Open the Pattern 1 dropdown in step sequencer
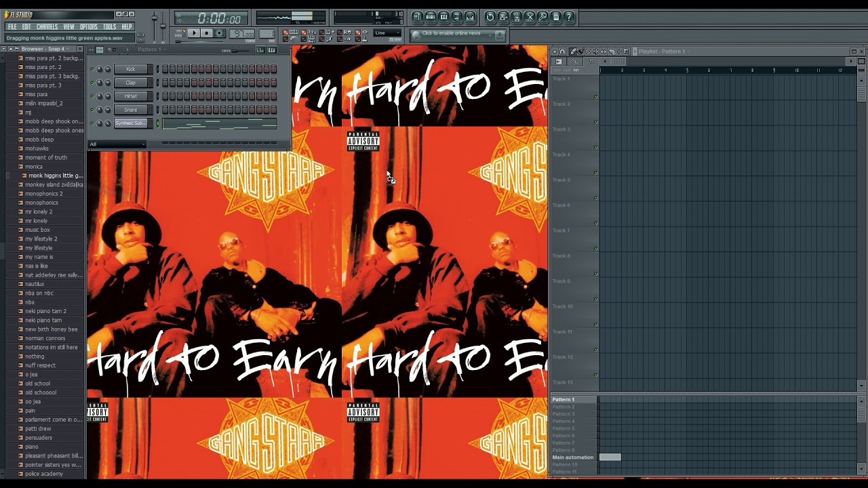 (152, 49)
